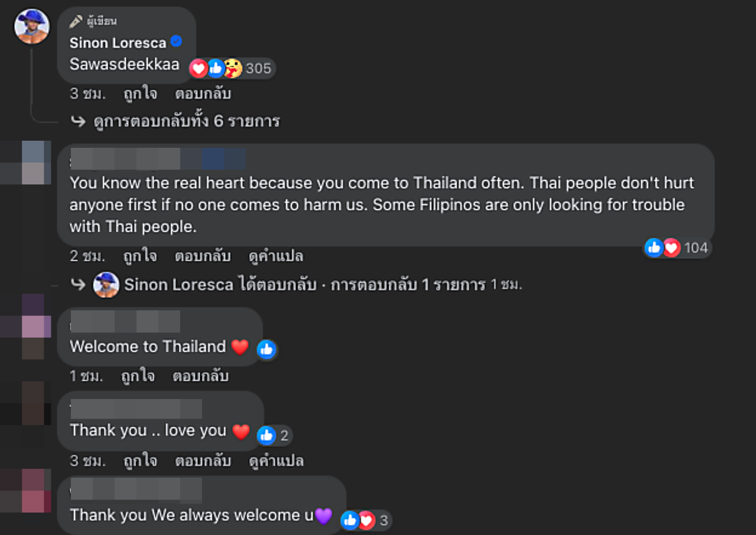This screenshot has height=535, width=756.
Task: Open the reactions on the Sawasdeekkaa comment
Action: click(x=232, y=69)
